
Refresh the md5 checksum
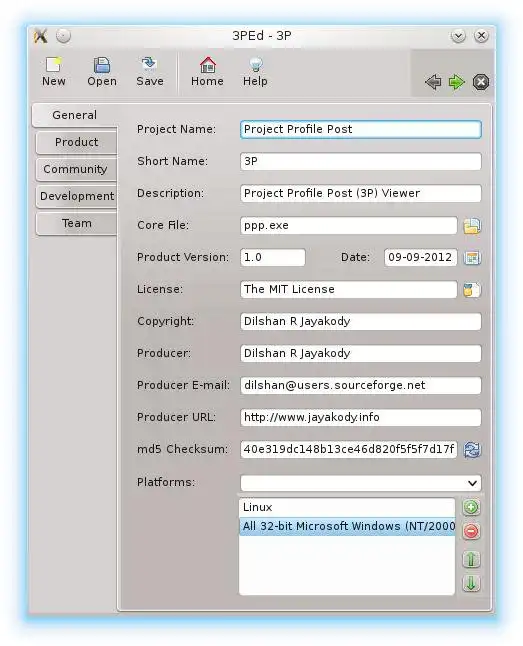(472, 450)
